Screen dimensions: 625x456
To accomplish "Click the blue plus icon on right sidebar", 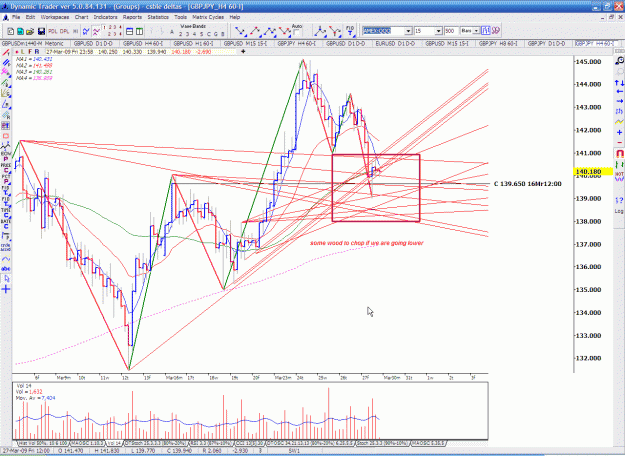I will click(619, 132).
